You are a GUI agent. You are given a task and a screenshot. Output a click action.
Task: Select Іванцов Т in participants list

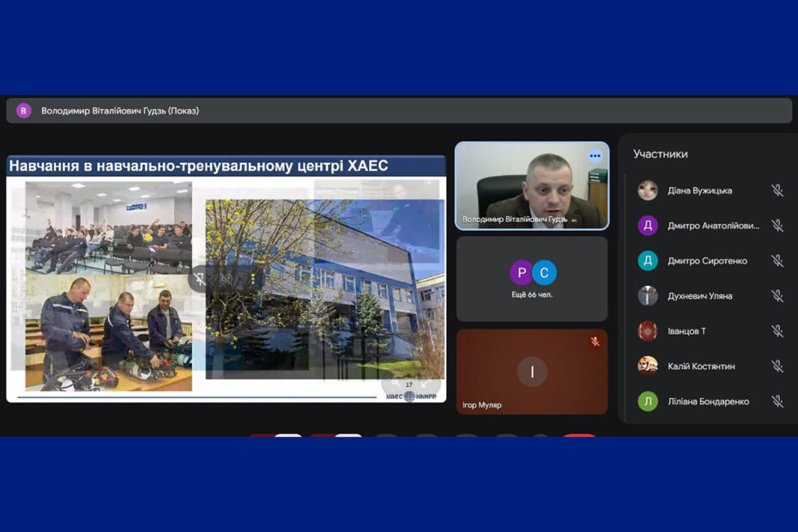[x=687, y=331]
